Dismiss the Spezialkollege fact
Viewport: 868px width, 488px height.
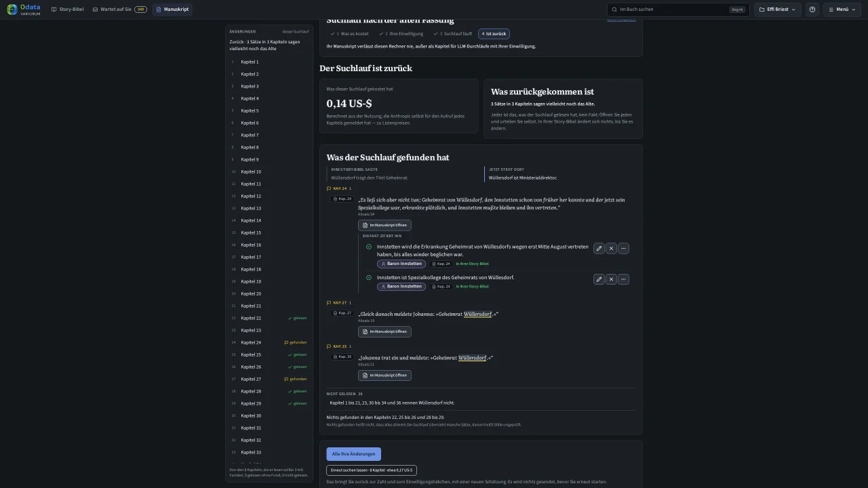click(x=611, y=279)
